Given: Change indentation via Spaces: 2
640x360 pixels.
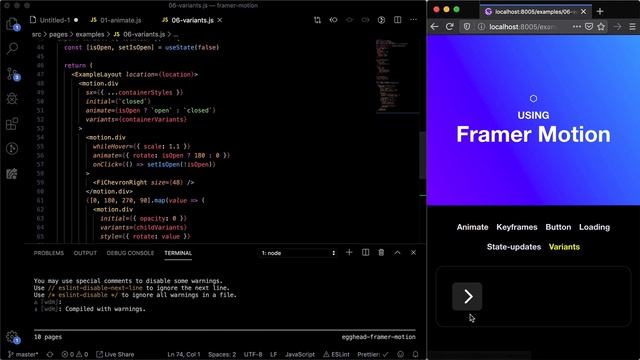Looking at the screenshot, I should (x=222, y=354).
